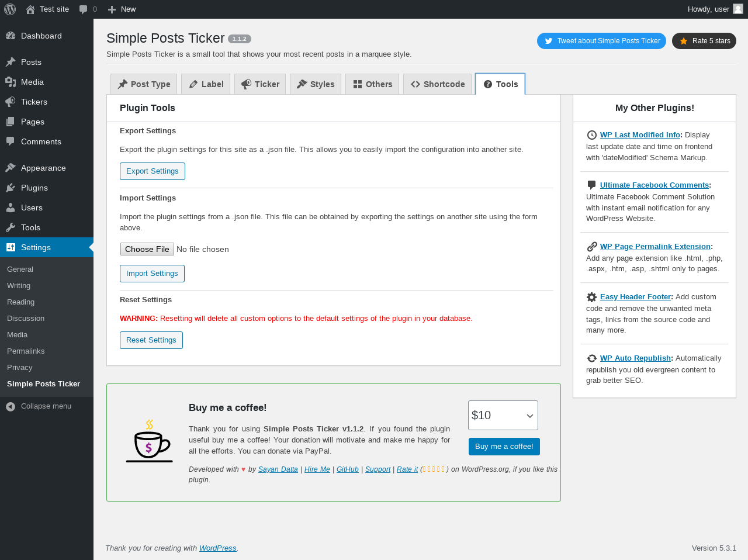Go to Writing settings submenu
This screenshot has width=748, height=560.
47,286
